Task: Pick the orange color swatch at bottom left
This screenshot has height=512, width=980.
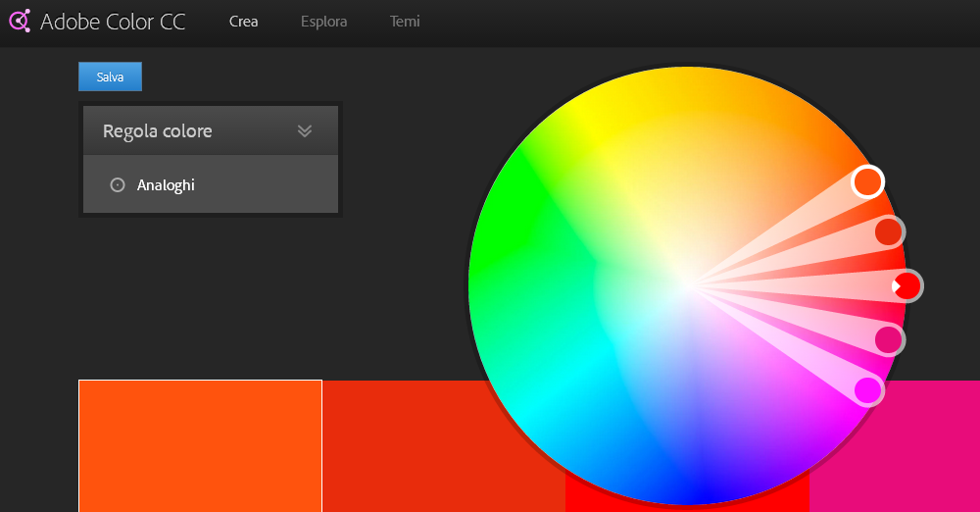Action: [x=200, y=445]
